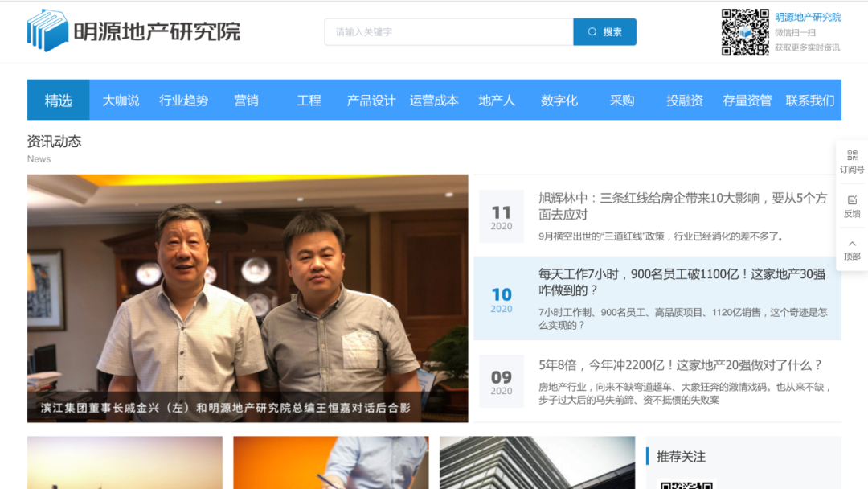Open the 产品设计 menu item

tap(371, 101)
